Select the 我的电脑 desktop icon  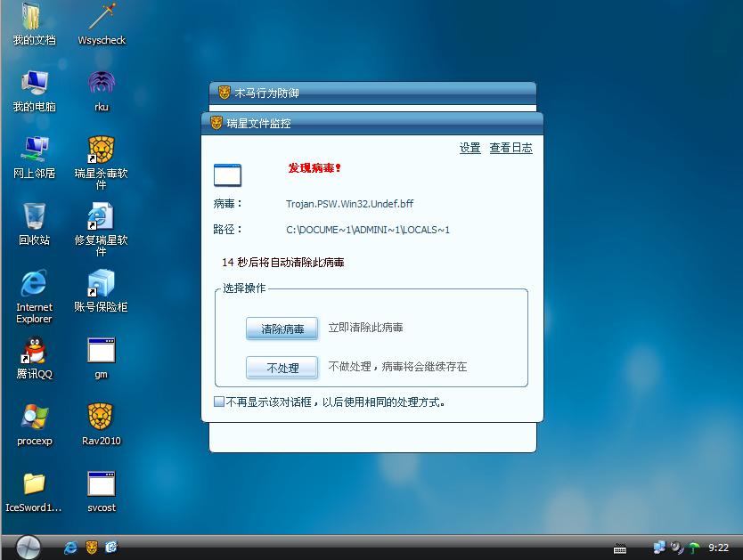point(34,92)
